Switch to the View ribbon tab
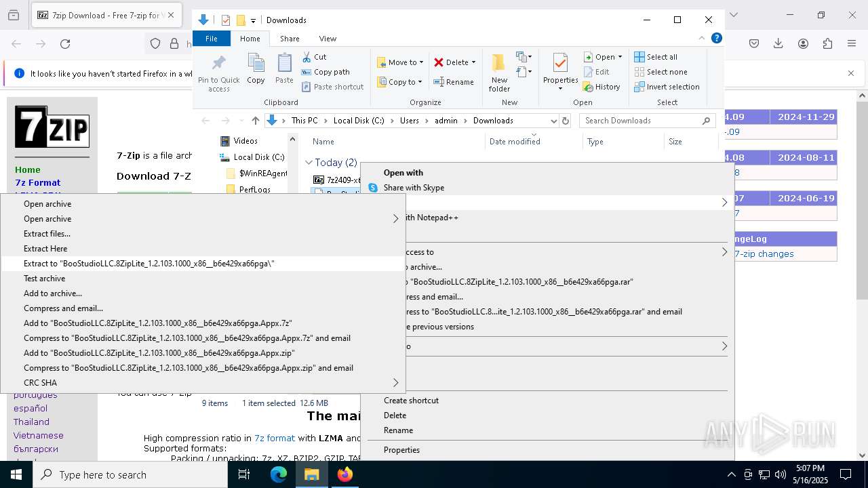This screenshot has height=488, width=868. tap(328, 39)
